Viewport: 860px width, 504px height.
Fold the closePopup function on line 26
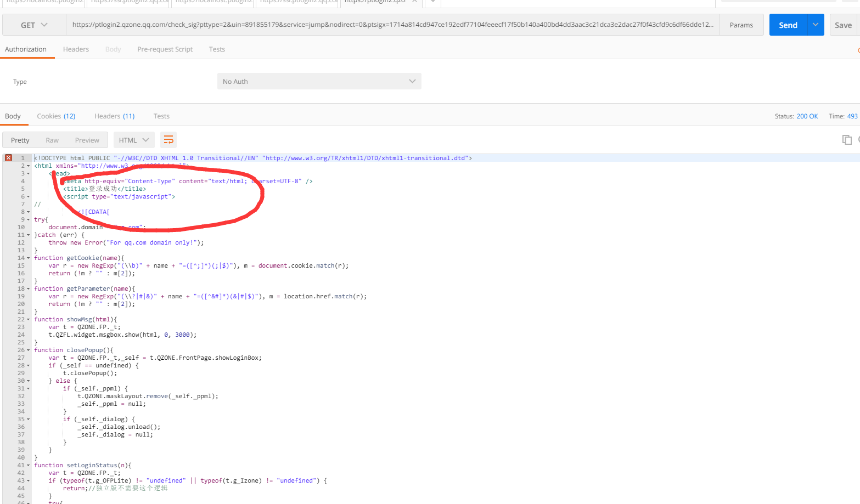(x=29, y=350)
